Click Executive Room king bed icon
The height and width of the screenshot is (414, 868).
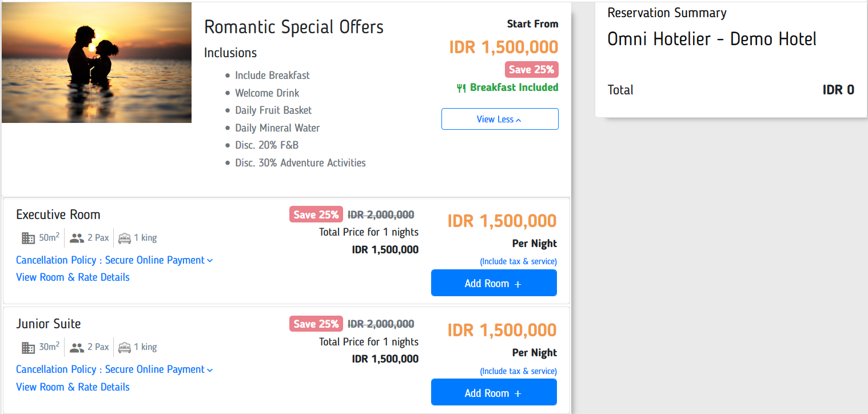click(x=124, y=238)
